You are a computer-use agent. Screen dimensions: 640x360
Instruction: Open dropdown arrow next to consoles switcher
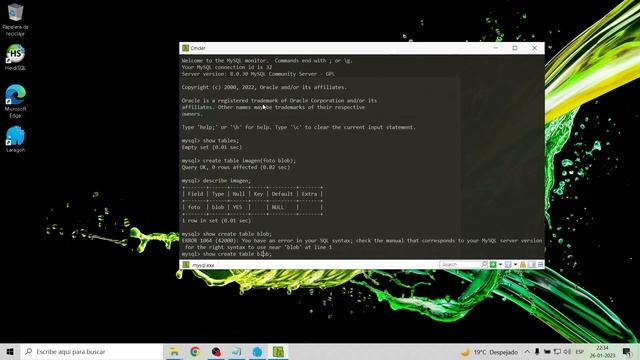pyautogui.click(x=515, y=265)
